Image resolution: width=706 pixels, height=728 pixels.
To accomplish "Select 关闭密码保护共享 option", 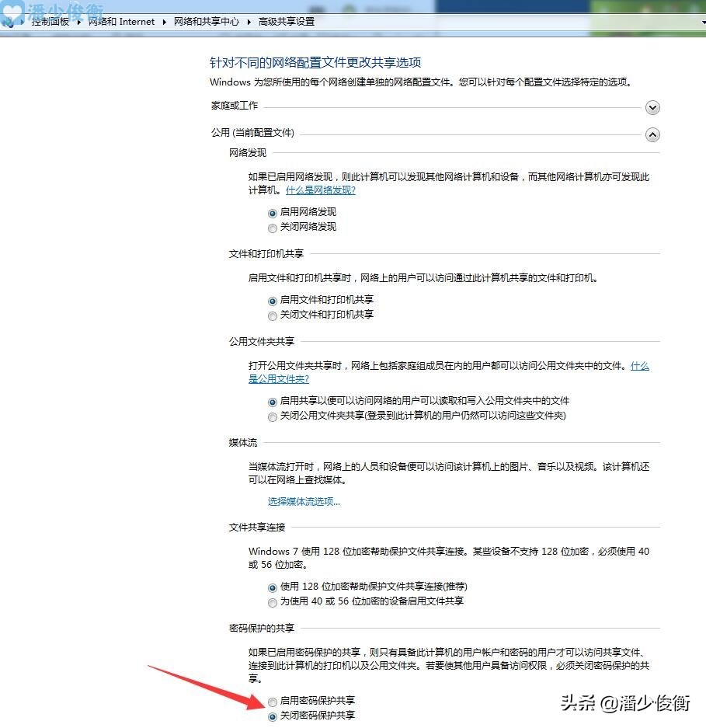I will pos(272,715).
